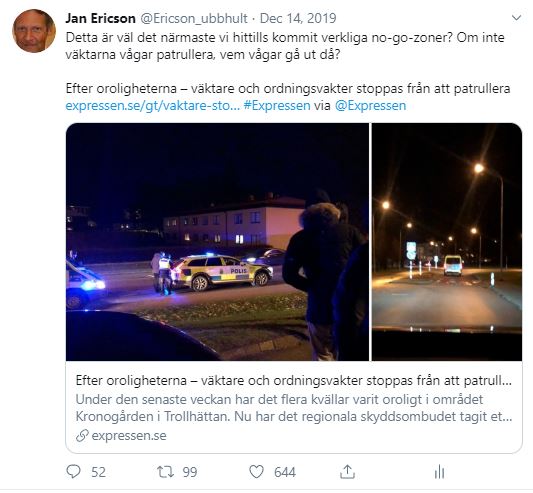Click the Jan Ericson display name
The width and height of the screenshot is (533, 493).
point(101,18)
